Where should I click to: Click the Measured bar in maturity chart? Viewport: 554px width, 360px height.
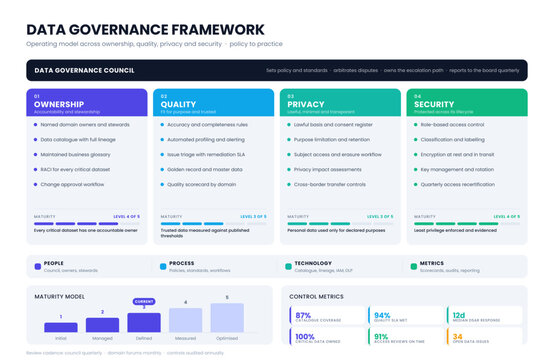[185, 320]
